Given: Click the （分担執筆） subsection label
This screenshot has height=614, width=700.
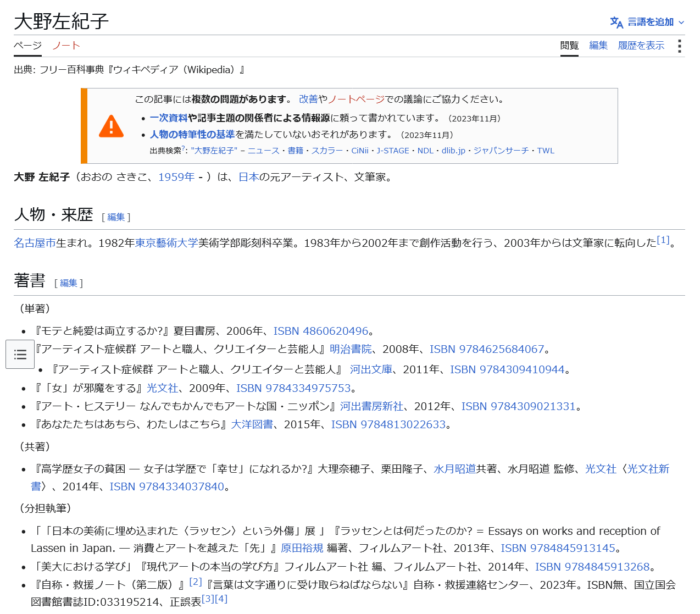Looking at the screenshot, I should click(46, 508).
